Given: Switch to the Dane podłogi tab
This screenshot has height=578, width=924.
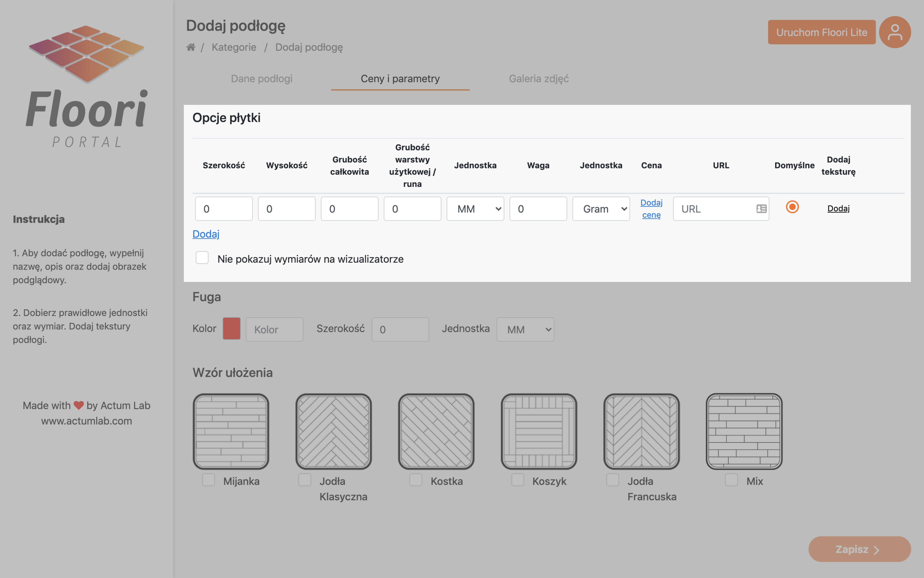Looking at the screenshot, I should [261, 79].
